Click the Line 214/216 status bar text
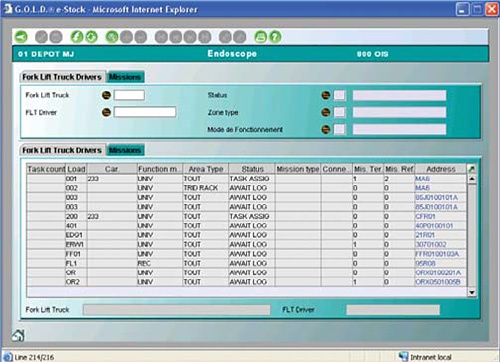Image resolution: width=500 pixels, height=362 pixels. click(34, 357)
